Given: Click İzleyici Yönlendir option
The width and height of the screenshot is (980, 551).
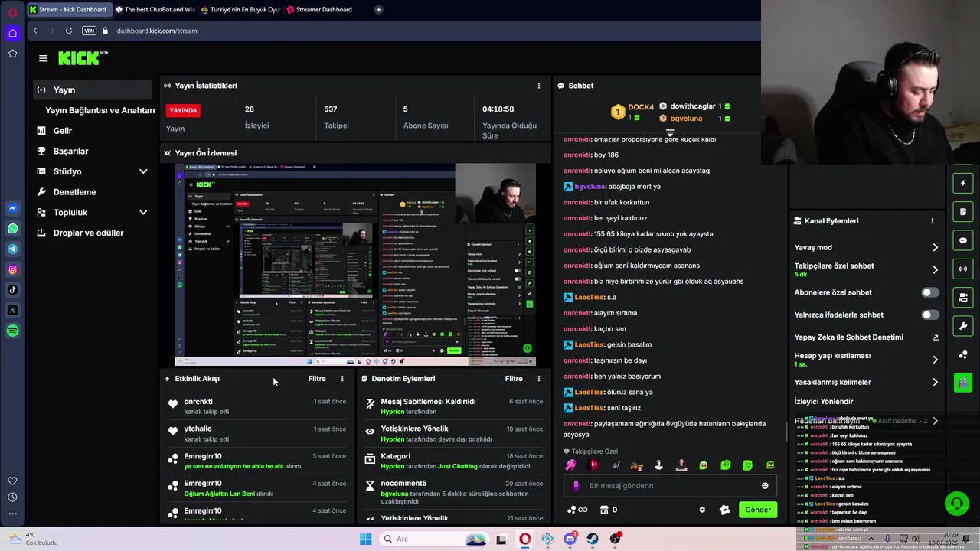Looking at the screenshot, I should point(823,402).
